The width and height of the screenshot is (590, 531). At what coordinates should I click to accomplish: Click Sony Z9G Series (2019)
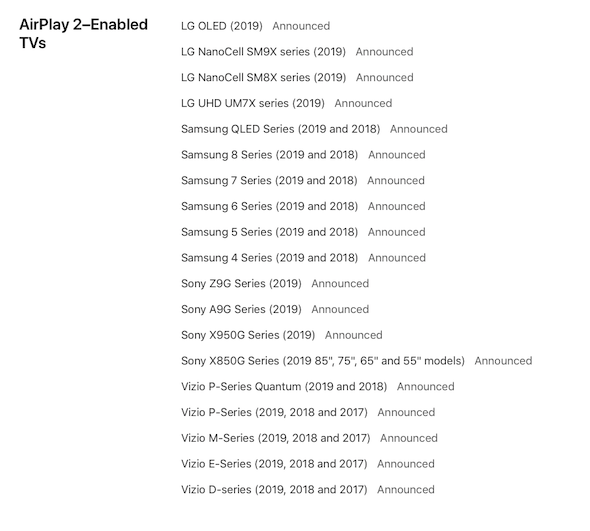(x=241, y=283)
